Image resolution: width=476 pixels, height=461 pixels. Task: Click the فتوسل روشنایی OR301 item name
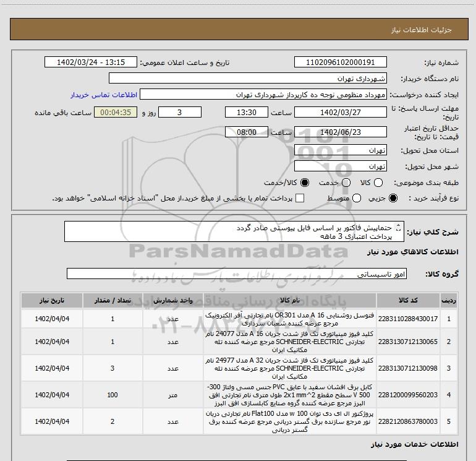coord(290,319)
